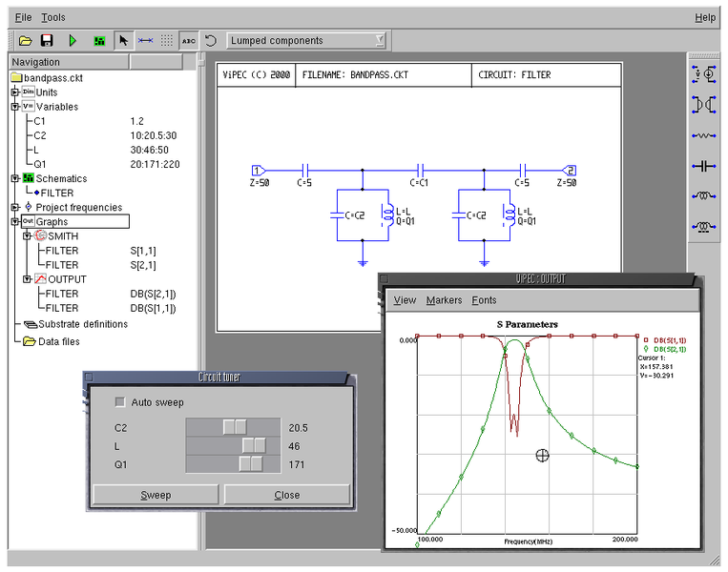Screen dimensions: 728x572
Task: Click the Circuit tuner title bar
Action: pyautogui.click(x=218, y=377)
